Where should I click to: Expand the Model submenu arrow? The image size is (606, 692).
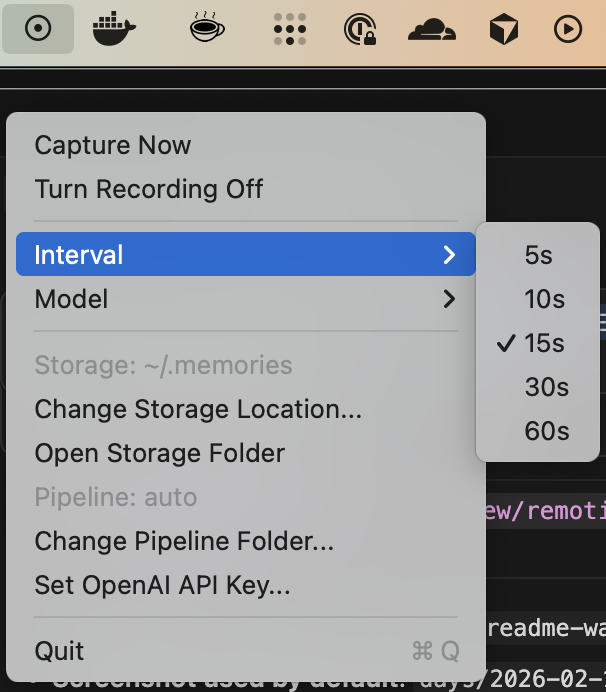click(449, 299)
